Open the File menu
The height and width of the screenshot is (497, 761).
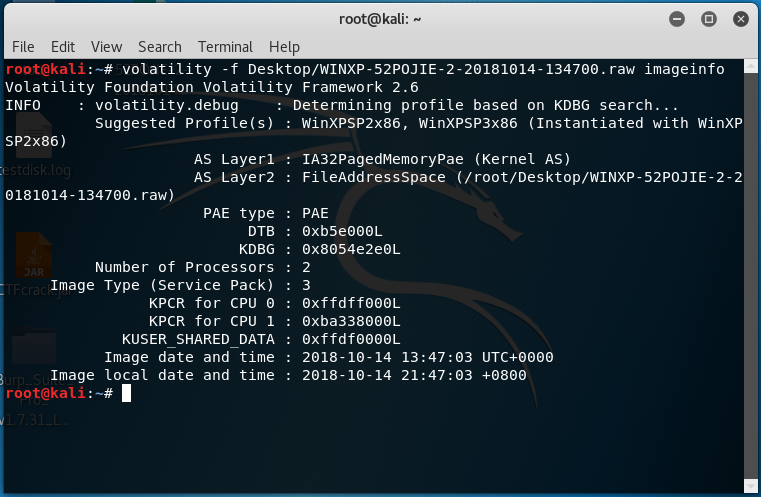pos(23,47)
